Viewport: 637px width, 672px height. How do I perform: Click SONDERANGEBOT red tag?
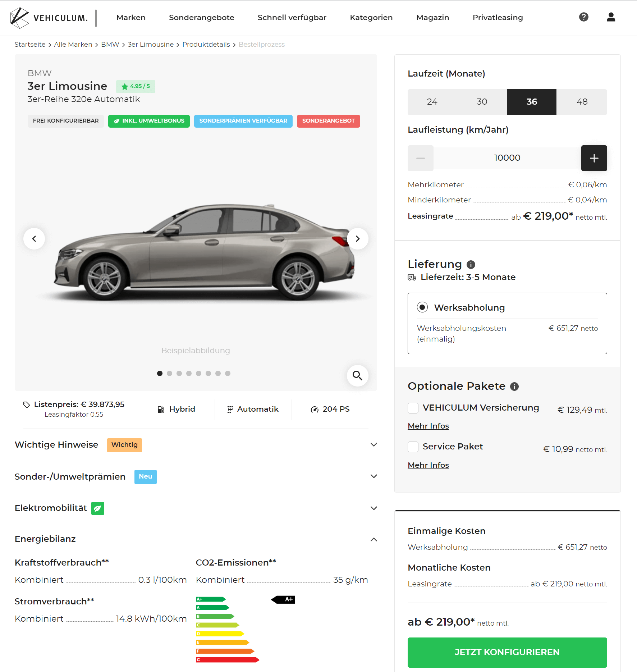329,121
